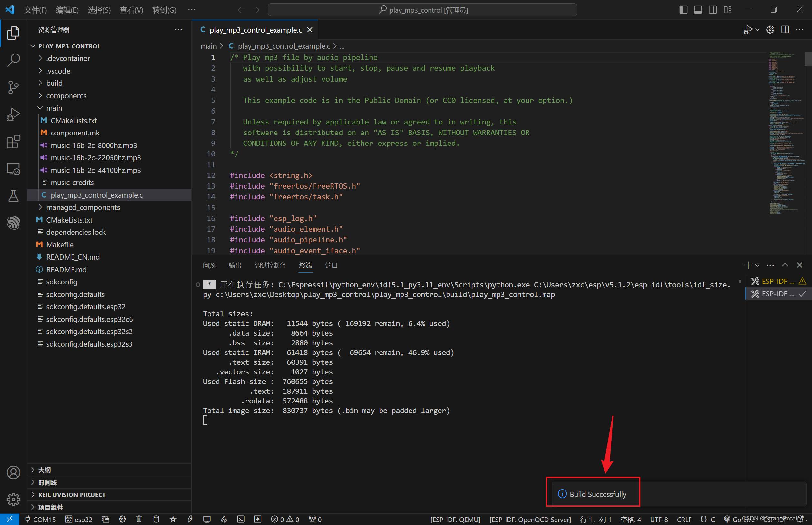Image resolution: width=812 pixels, height=525 pixels.
Task: Open the 查看(V) menu
Action: (131, 10)
